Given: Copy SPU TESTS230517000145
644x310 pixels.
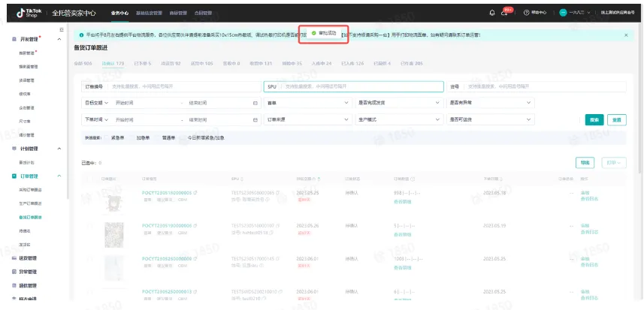Looking at the screenshot, I should pyautogui.click(x=278, y=259).
